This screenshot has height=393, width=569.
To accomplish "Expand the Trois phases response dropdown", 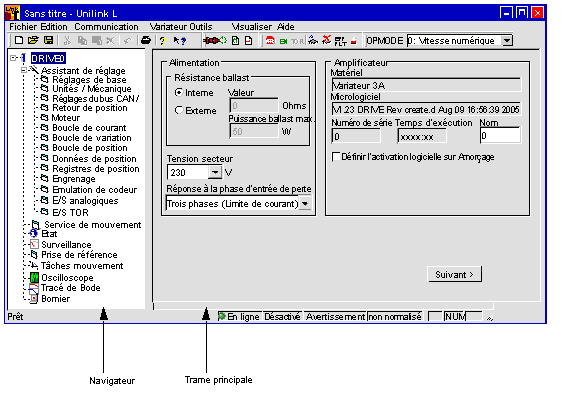I will tap(305, 204).
